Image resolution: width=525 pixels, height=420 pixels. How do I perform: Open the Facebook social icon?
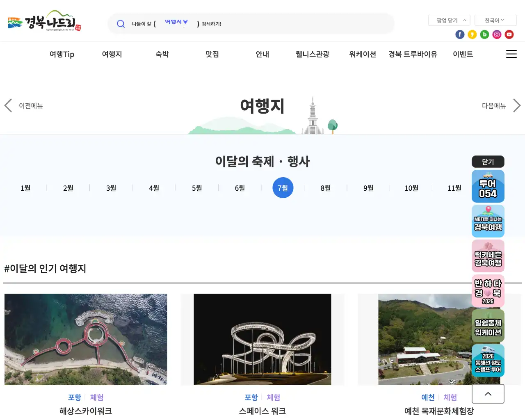pos(460,34)
